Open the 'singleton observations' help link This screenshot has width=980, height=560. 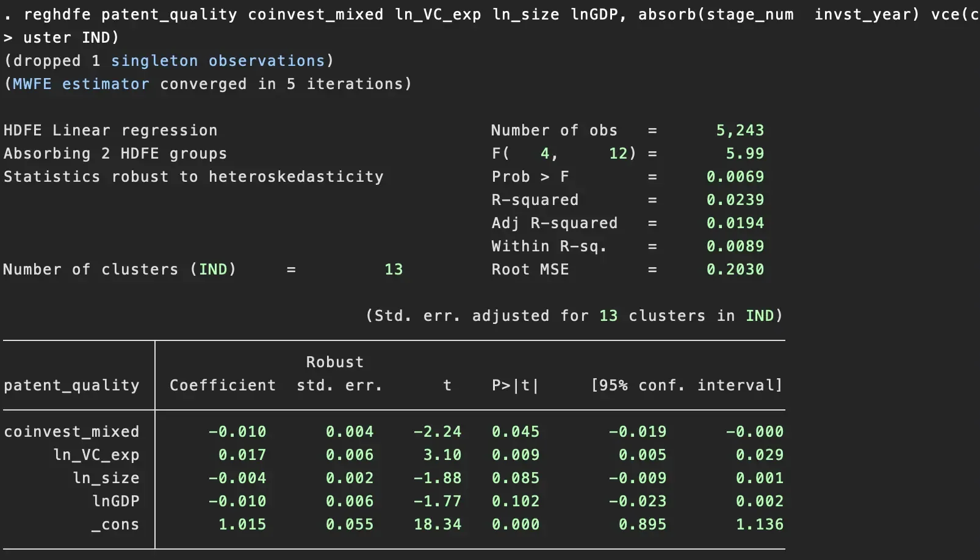(x=218, y=61)
